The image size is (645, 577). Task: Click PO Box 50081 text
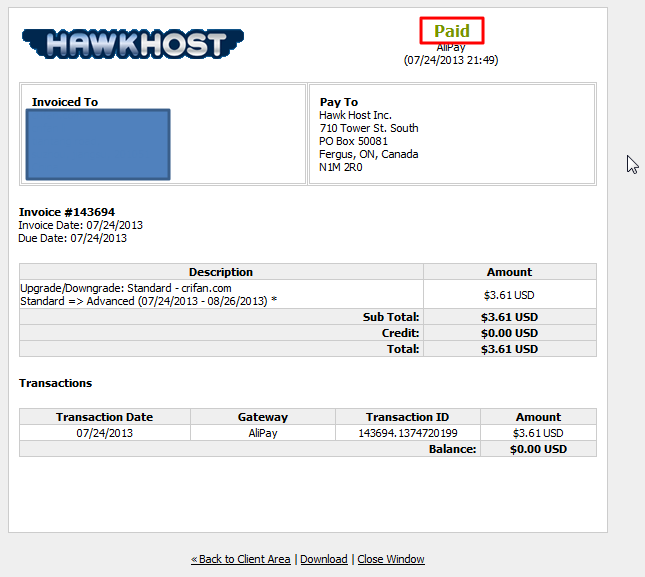[353, 141]
